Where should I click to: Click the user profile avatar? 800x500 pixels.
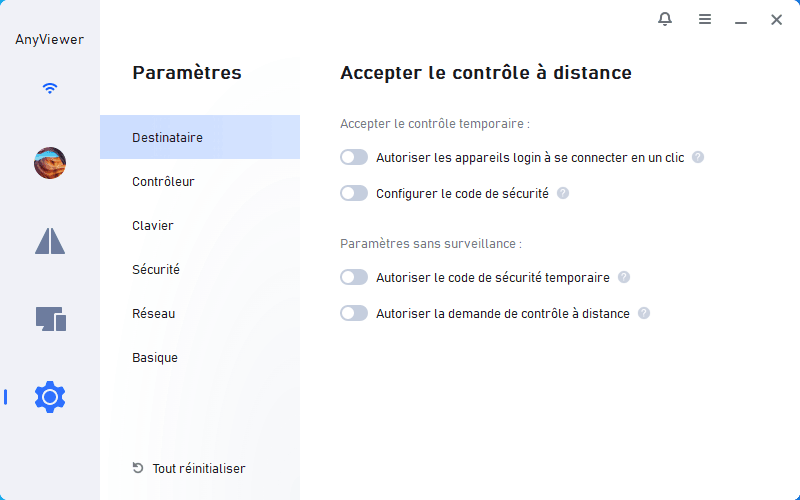click(x=50, y=163)
